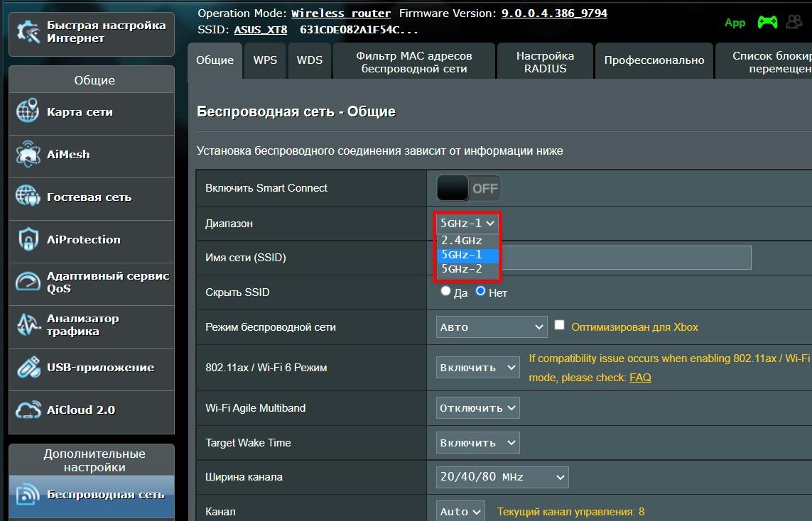Click the network name SSID field
This screenshot has height=521, width=812.
click(x=594, y=258)
